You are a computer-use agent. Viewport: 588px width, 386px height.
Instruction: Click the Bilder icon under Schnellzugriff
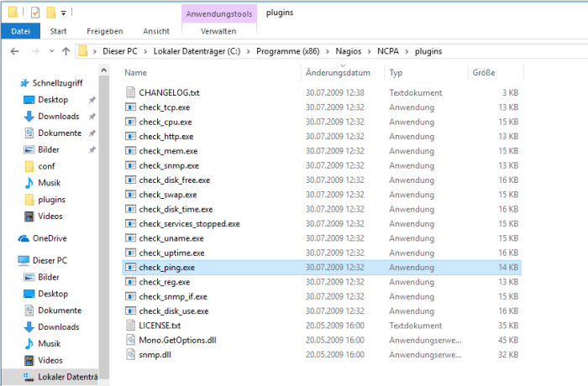[29, 149]
